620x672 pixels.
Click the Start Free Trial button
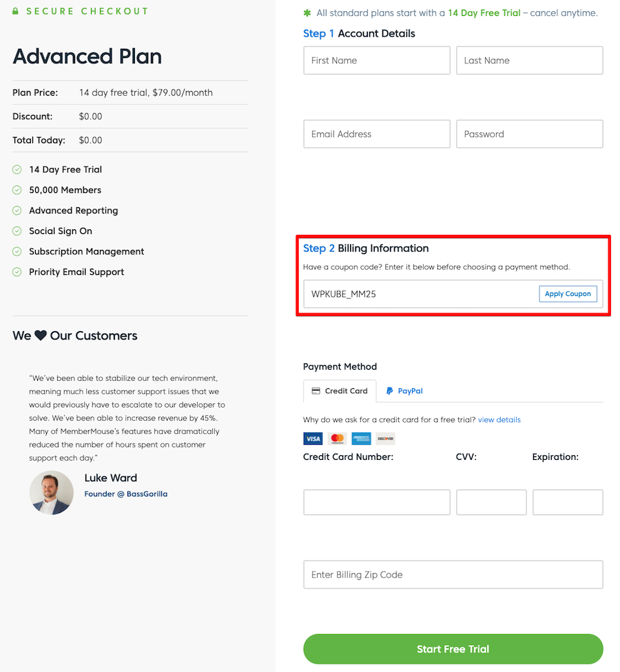(453, 649)
